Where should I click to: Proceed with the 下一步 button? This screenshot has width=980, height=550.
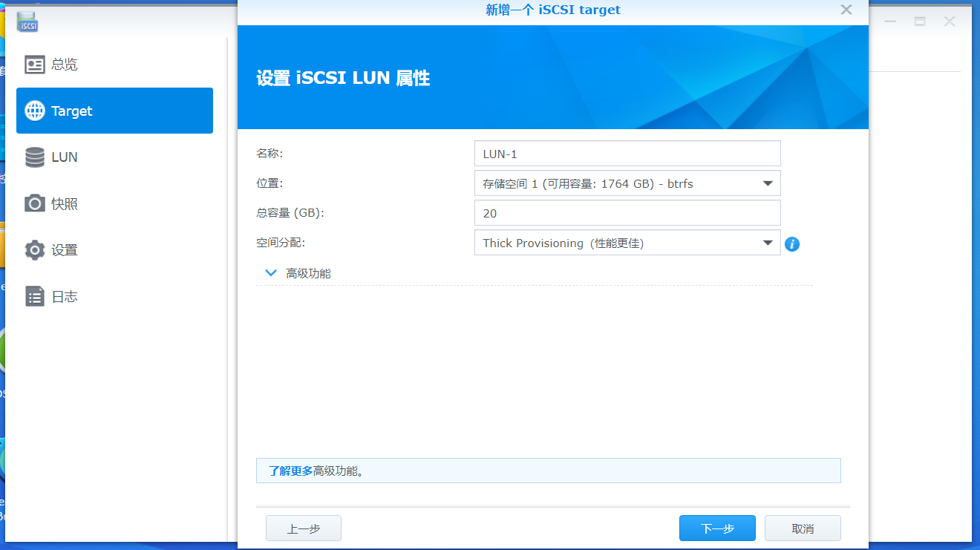pyautogui.click(x=716, y=528)
